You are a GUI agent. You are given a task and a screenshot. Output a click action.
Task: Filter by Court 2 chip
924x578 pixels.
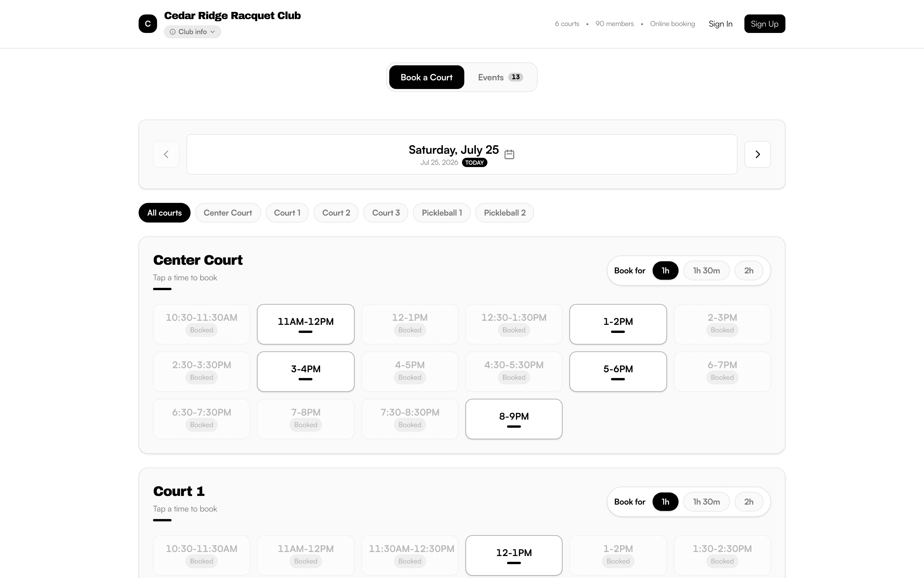(x=336, y=212)
